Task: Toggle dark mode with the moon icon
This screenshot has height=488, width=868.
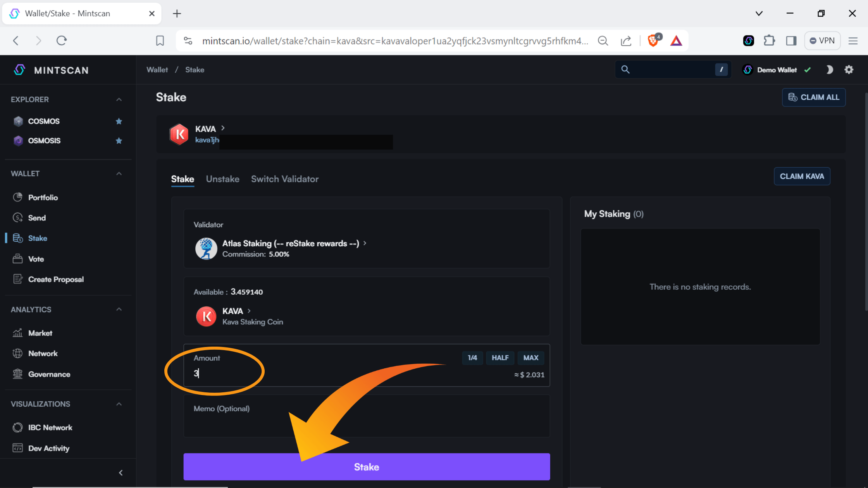Action: coord(830,70)
